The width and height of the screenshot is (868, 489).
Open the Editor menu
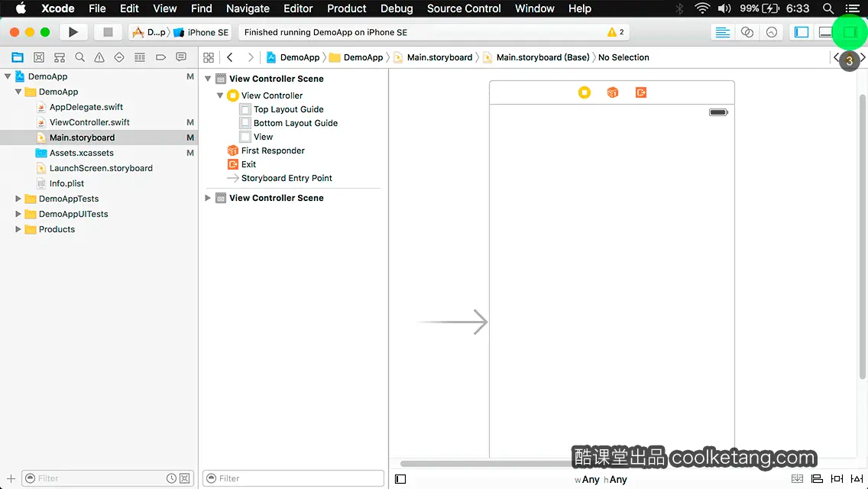point(298,8)
